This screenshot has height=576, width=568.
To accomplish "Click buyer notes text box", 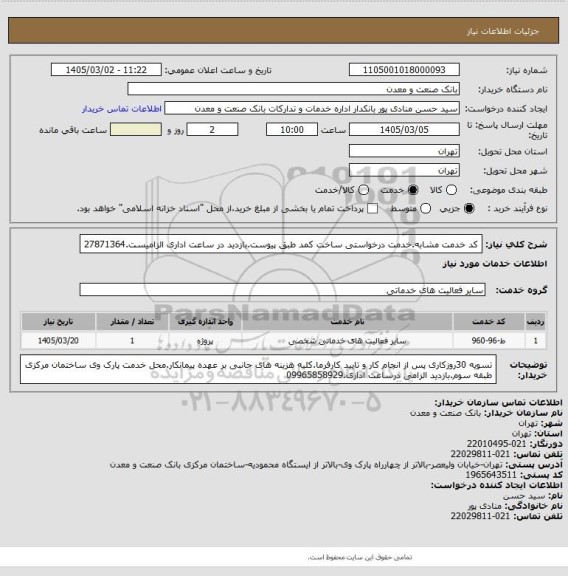I will (258, 369).
